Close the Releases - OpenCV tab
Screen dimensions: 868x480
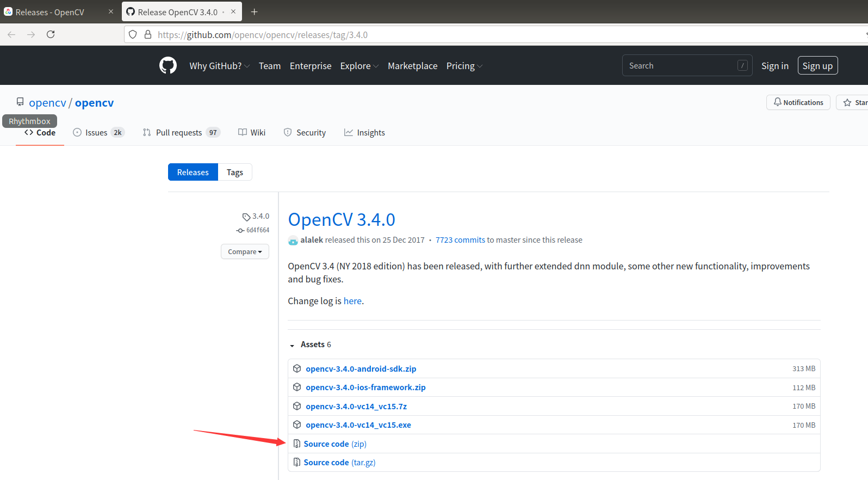coord(111,11)
